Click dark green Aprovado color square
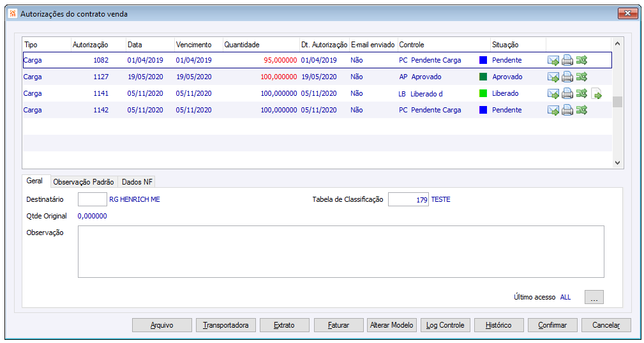The height and width of the screenshot is (343, 644). pos(483,77)
